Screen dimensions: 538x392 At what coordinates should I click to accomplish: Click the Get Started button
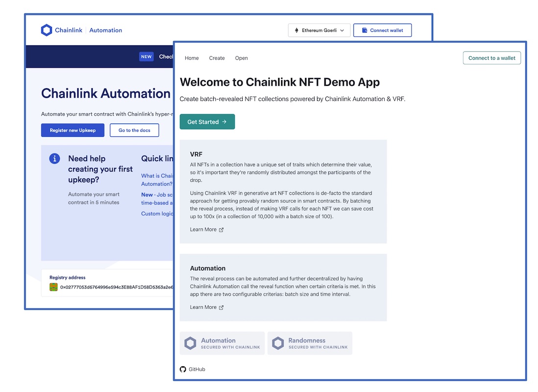tap(207, 121)
